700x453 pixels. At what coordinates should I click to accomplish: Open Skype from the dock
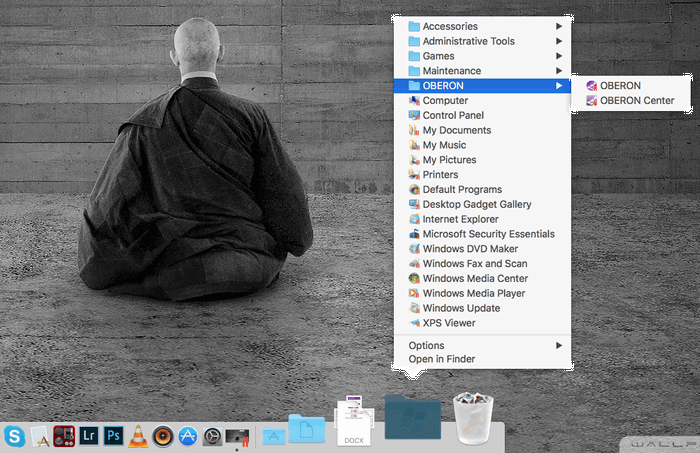pyautogui.click(x=14, y=436)
